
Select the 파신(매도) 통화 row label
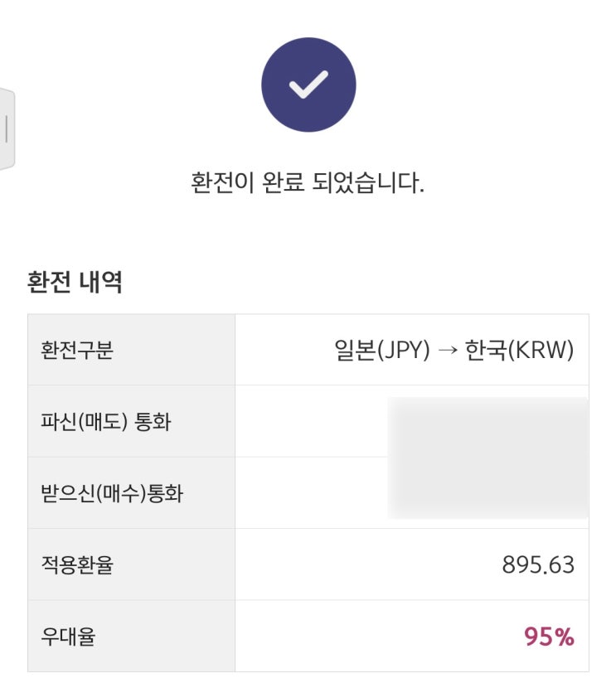point(105,422)
